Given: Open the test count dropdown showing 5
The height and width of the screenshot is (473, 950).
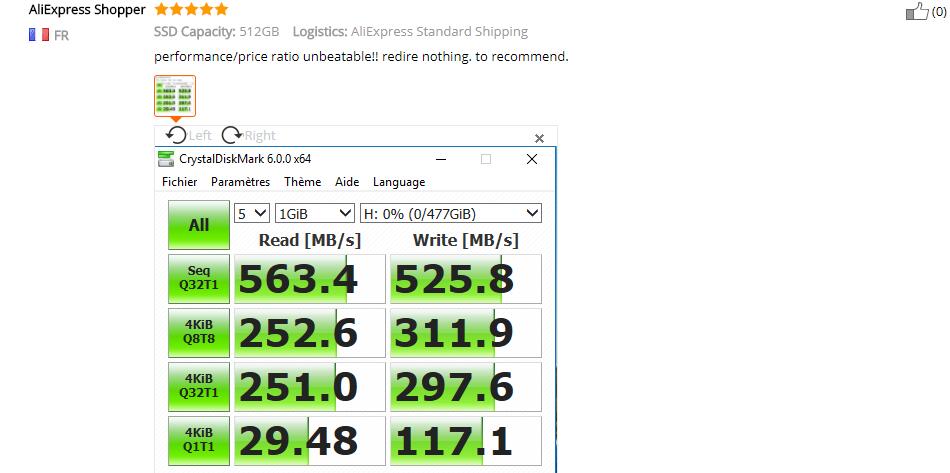Looking at the screenshot, I should 251,213.
